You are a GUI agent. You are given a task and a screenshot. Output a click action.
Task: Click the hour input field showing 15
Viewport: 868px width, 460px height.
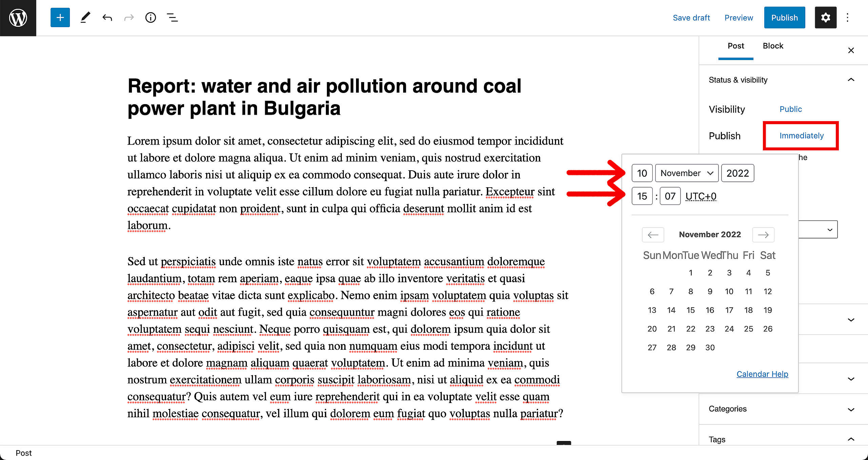pyautogui.click(x=642, y=196)
